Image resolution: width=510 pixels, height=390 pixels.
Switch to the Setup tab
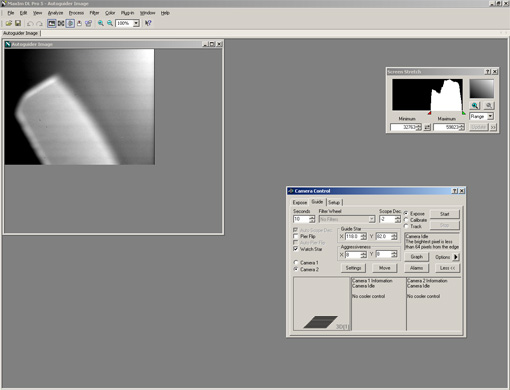coord(334,202)
